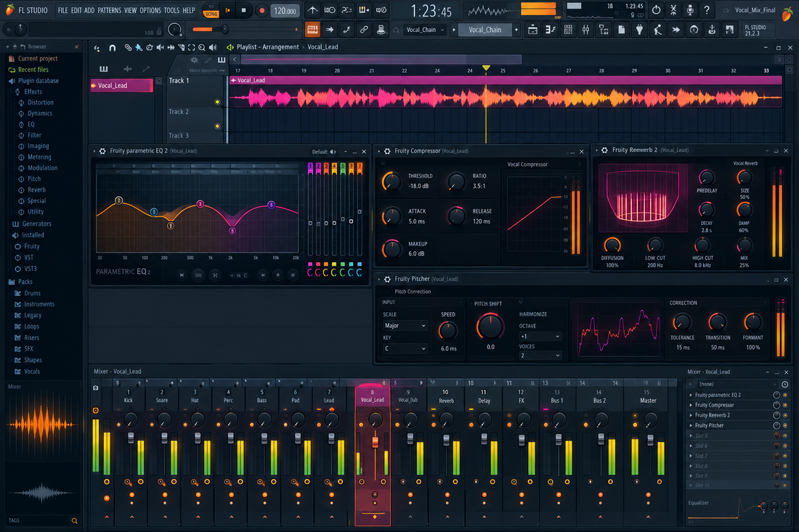Open the FILE menu
Screen dimensions: 799x532
(62, 10)
